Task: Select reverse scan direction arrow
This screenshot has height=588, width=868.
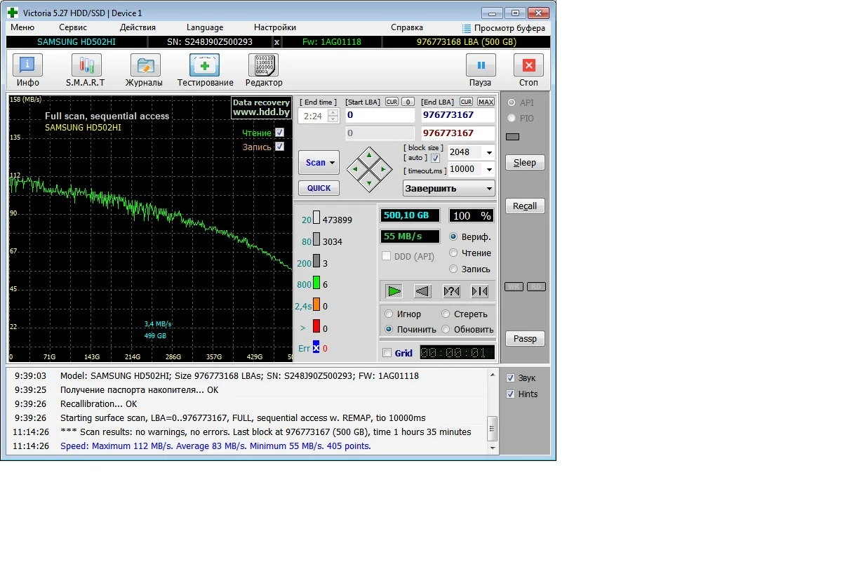Action: [422, 290]
